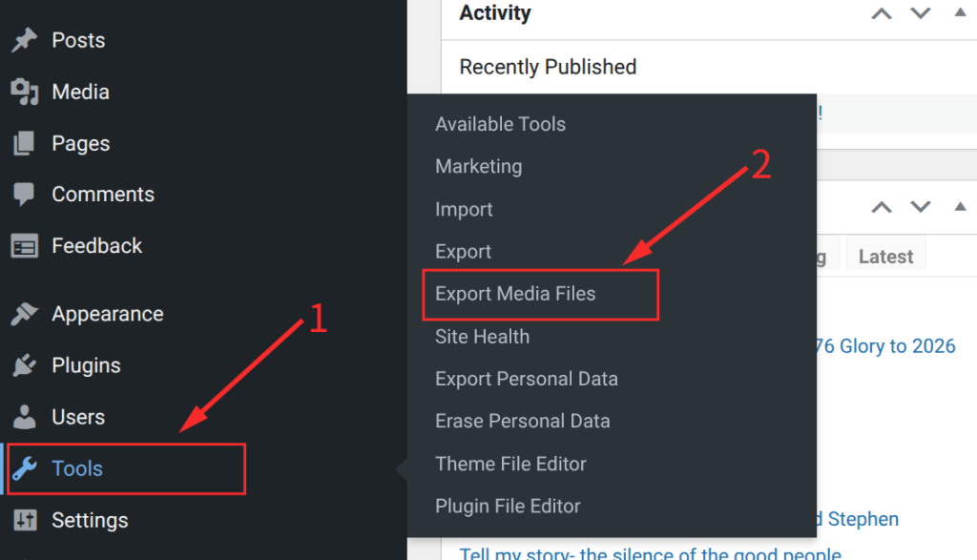This screenshot has width=977, height=560.
Task: Select Erase Personal Data in the menu
Action: click(522, 421)
